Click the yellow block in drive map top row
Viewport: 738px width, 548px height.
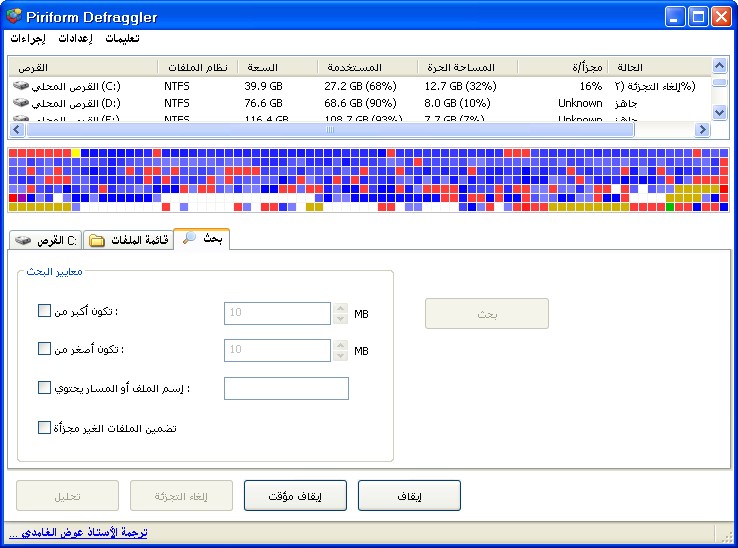[x=76, y=153]
